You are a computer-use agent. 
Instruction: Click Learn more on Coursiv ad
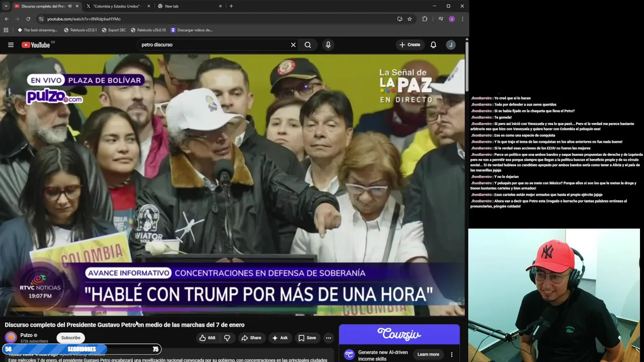(428, 354)
